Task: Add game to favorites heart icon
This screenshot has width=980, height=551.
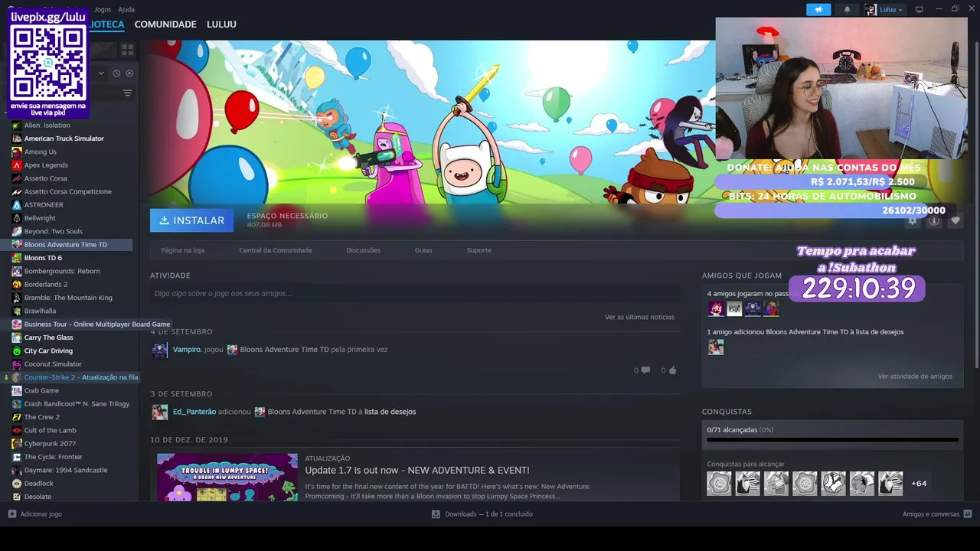Action: 955,220
